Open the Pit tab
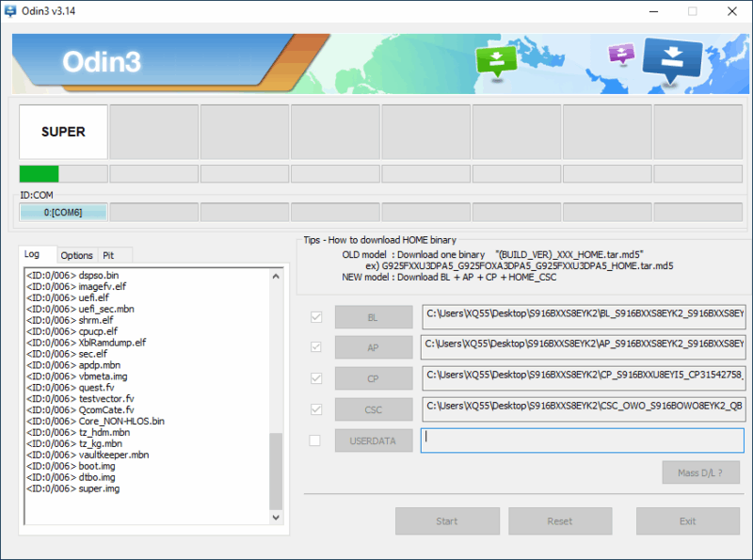 [108, 255]
